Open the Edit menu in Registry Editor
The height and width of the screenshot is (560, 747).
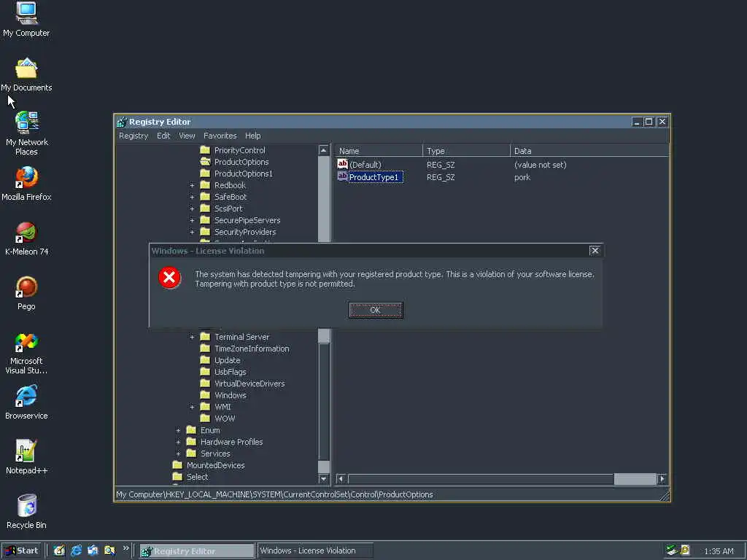coord(163,136)
